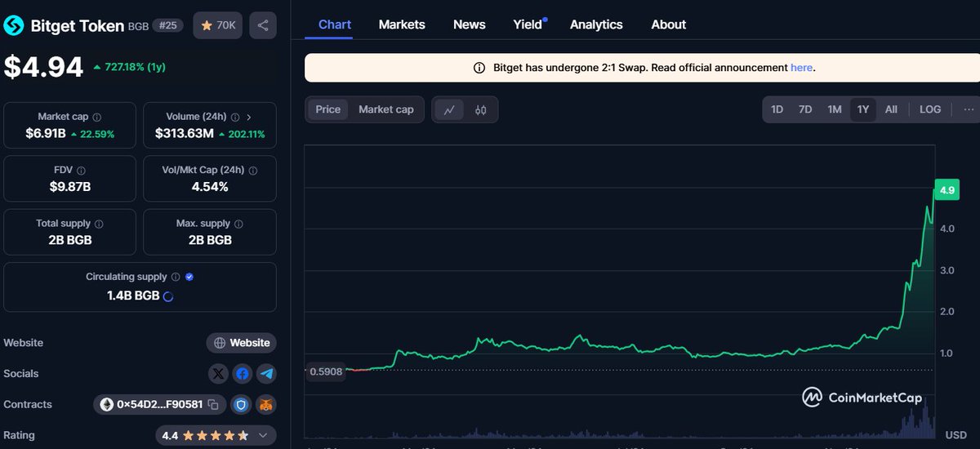Set chart range to All
Screen dimensions: 980x449
[891, 109]
